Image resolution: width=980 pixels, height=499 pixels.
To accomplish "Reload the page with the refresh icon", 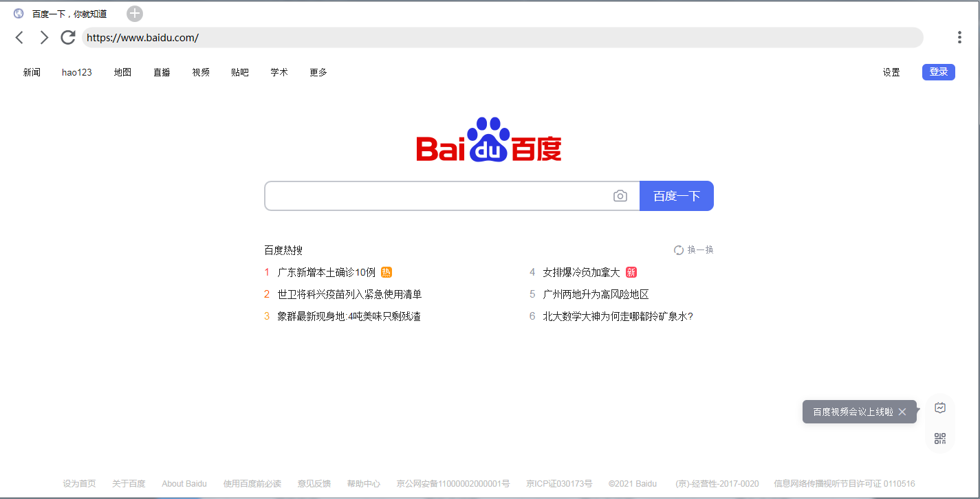I will 67,38.
